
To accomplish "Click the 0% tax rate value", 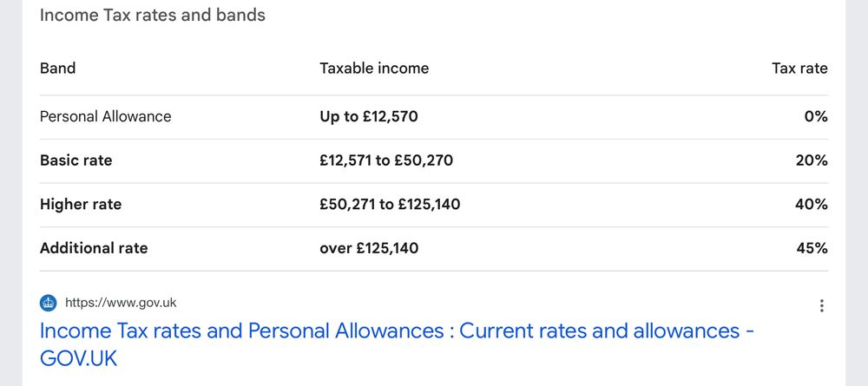I will (815, 116).
